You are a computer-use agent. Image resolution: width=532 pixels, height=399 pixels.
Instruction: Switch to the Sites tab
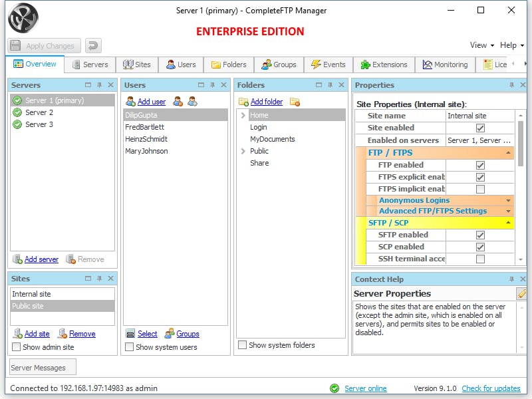click(x=137, y=65)
